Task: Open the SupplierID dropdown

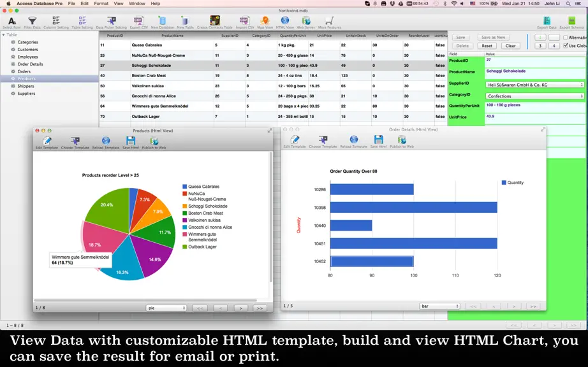Action: click(x=535, y=85)
